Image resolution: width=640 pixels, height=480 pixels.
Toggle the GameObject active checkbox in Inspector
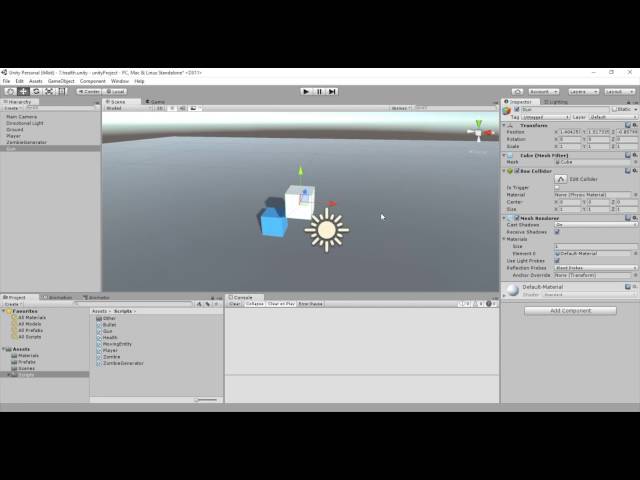[x=517, y=109]
